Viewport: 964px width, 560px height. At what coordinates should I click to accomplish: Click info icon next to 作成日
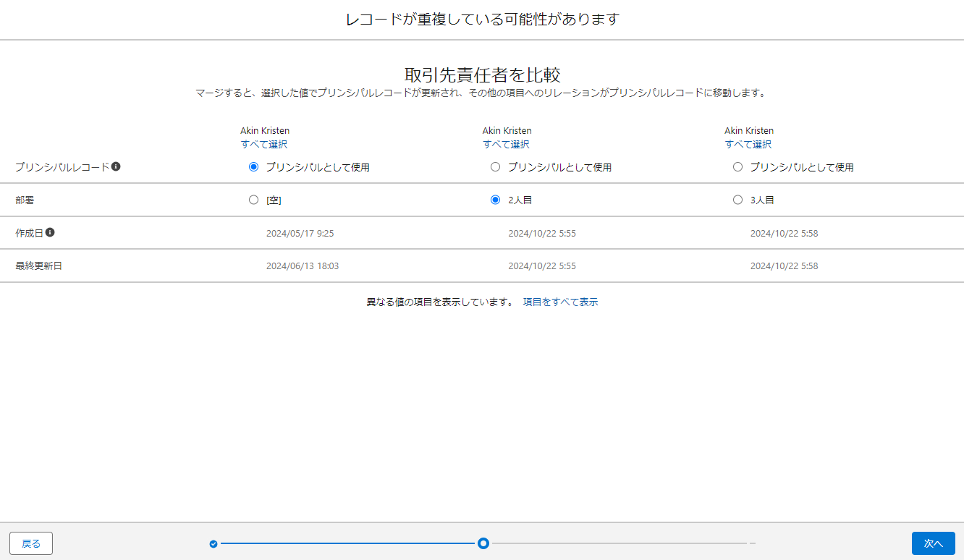(x=50, y=233)
